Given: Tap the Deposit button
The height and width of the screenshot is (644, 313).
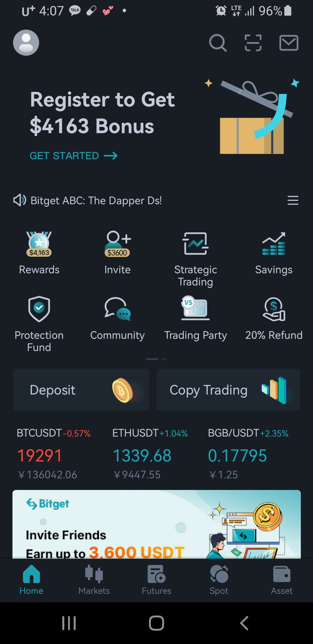Looking at the screenshot, I should click(81, 390).
